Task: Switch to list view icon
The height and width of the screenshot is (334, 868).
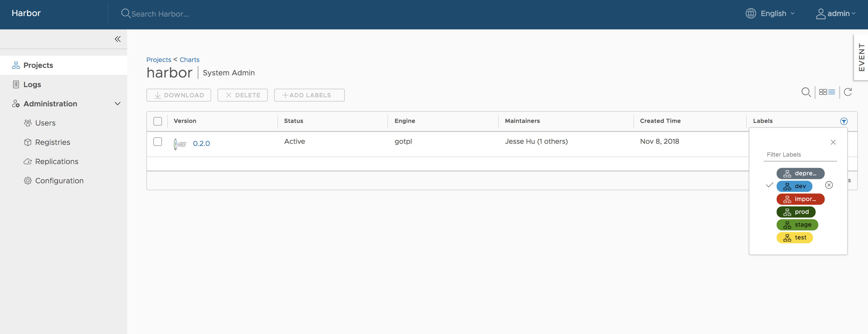Action: point(832,92)
